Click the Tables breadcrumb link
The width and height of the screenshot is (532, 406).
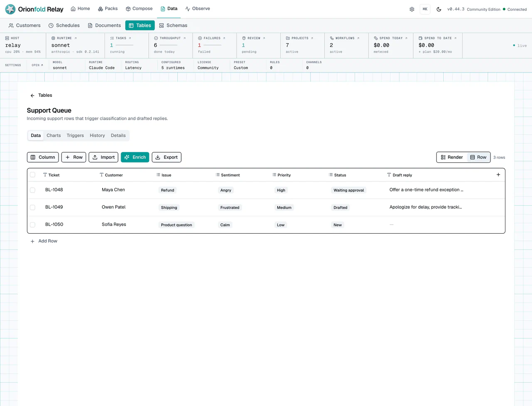click(45, 95)
